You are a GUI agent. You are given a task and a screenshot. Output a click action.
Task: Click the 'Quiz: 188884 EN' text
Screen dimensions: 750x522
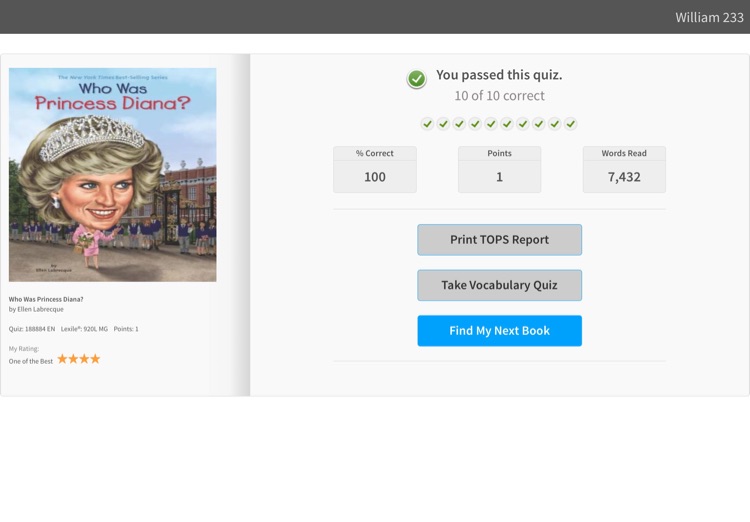point(32,329)
